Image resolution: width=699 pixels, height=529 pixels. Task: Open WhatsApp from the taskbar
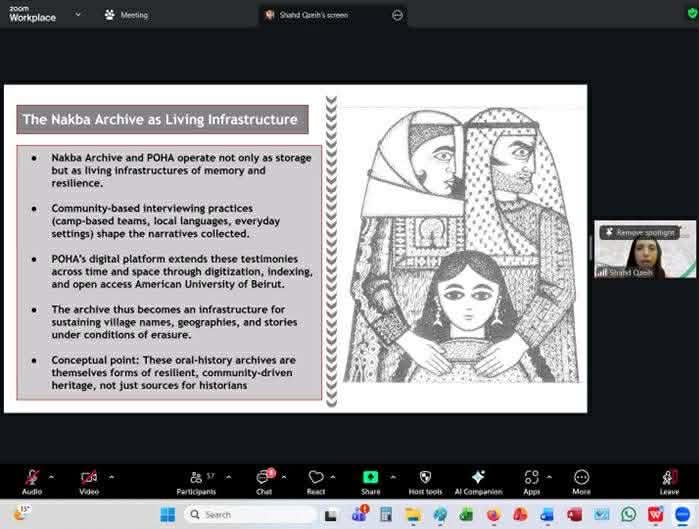tap(628, 514)
